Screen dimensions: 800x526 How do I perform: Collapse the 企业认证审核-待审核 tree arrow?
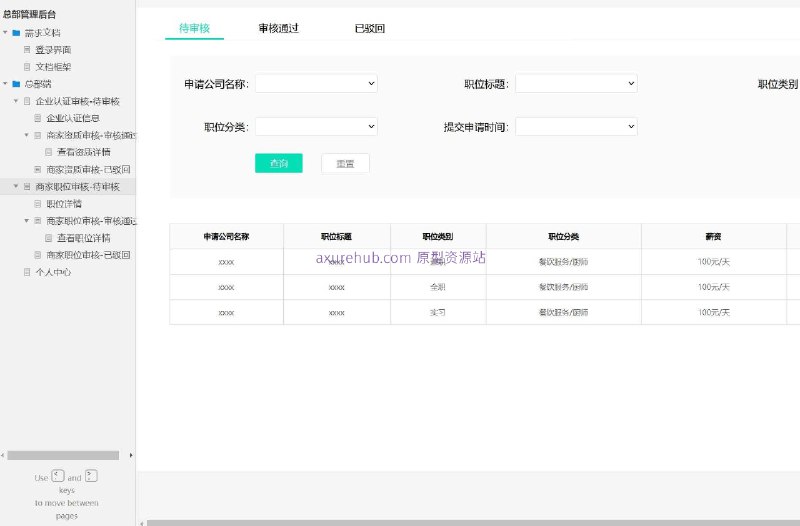16,101
